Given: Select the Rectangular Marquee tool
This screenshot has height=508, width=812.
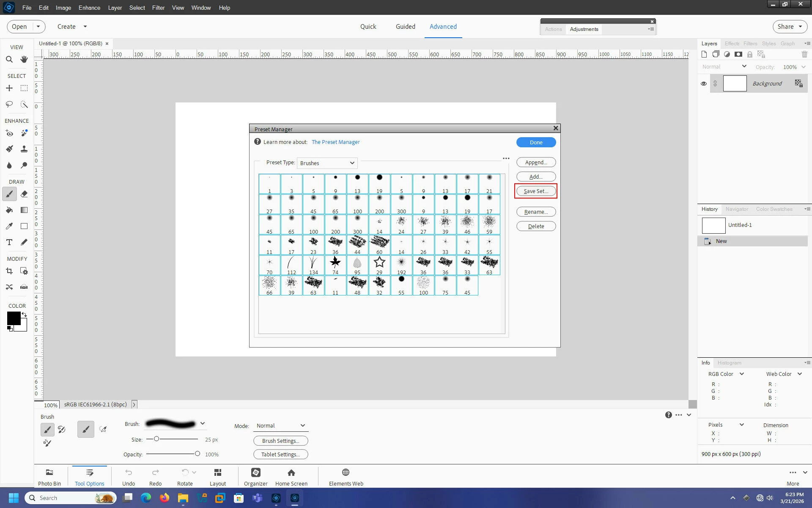Looking at the screenshot, I should click(24, 88).
